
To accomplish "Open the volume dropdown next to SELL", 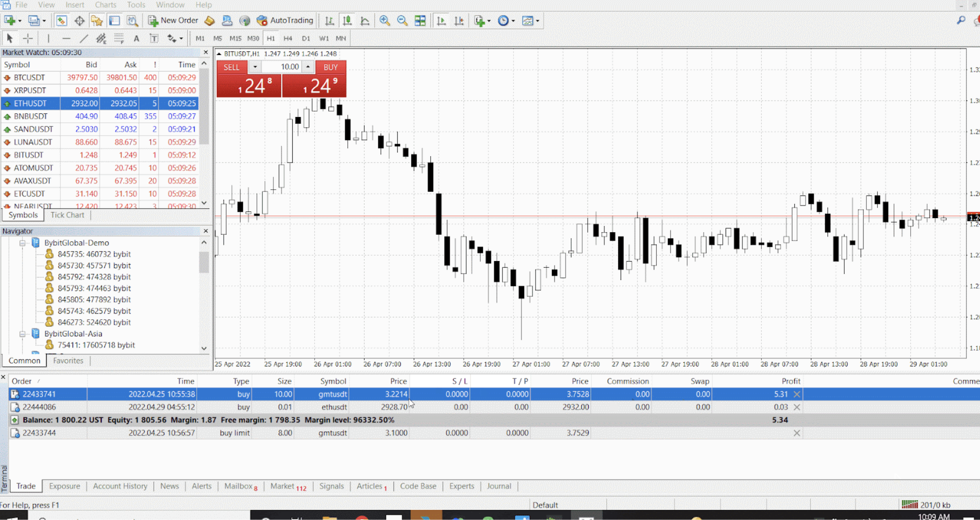I will 255,67.
